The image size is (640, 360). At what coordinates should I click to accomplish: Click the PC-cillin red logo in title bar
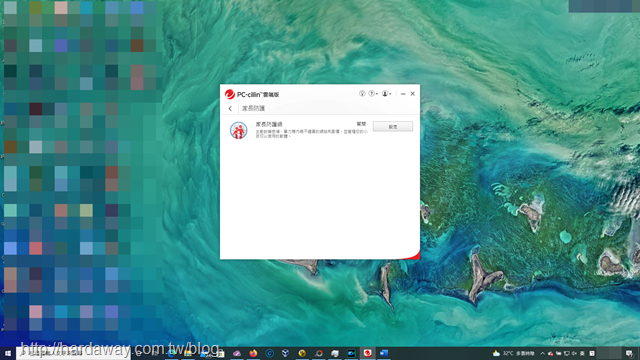(x=229, y=94)
